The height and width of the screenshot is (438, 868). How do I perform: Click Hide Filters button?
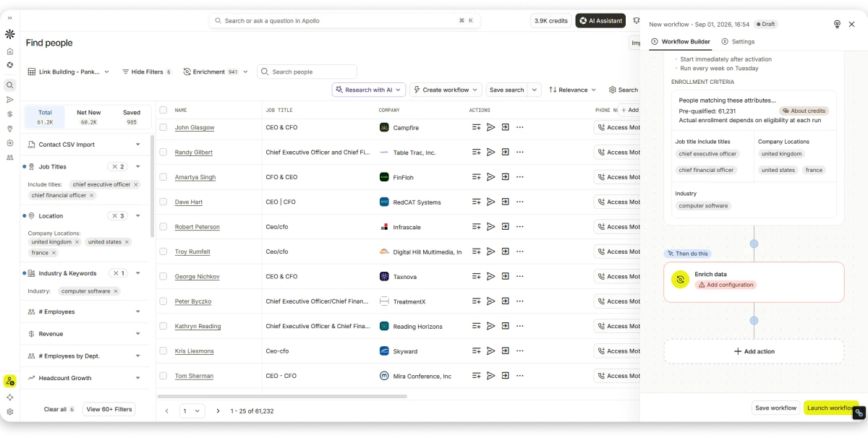coord(146,72)
